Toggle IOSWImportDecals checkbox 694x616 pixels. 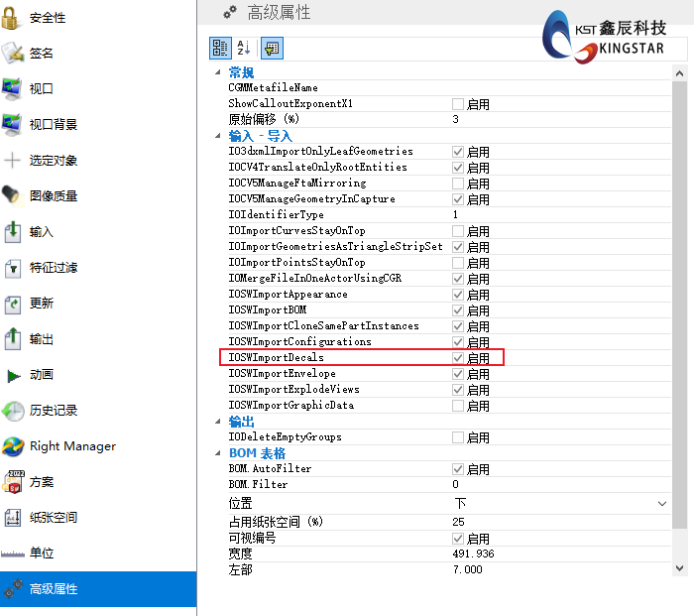tap(458, 358)
